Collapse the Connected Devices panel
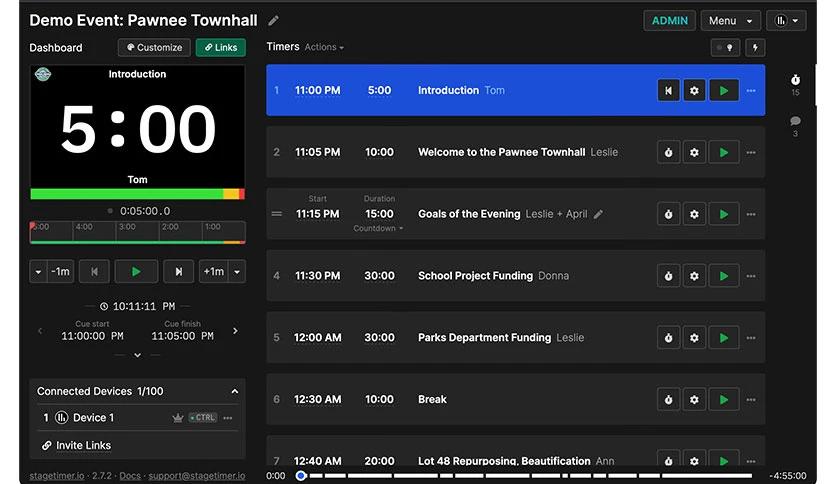The image size is (836, 484). tap(235, 391)
